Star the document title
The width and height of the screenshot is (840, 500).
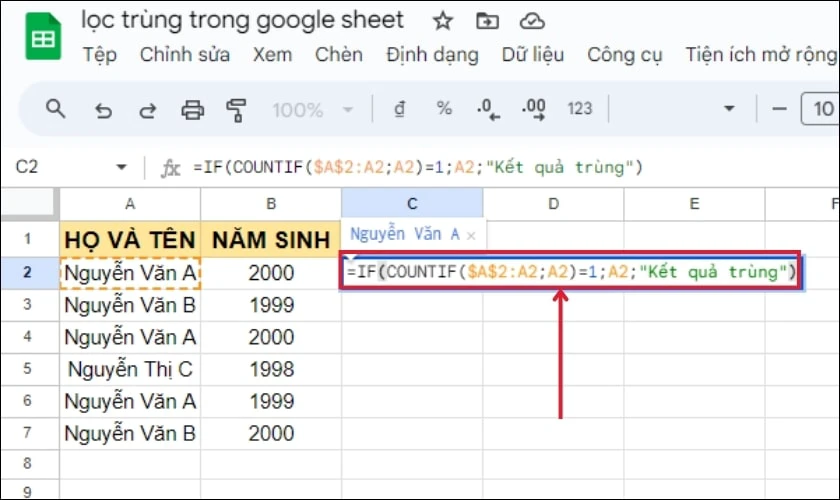point(442,21)
